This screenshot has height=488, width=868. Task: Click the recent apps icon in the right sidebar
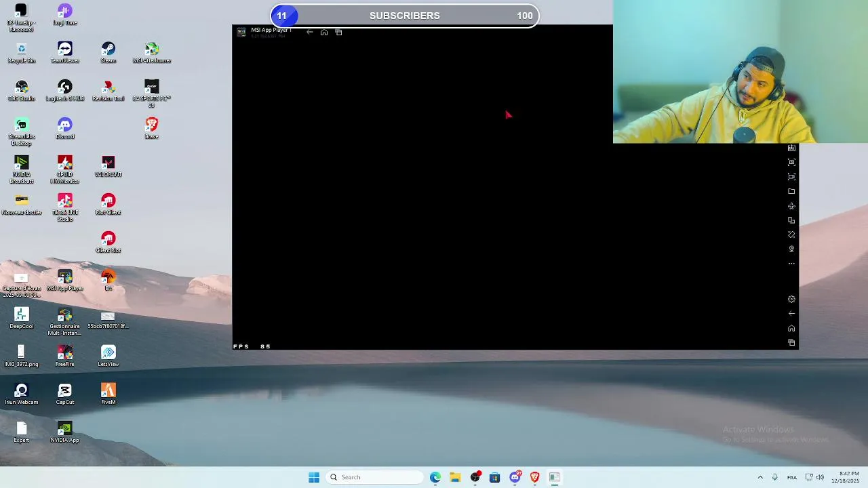[x=791, y=342]
